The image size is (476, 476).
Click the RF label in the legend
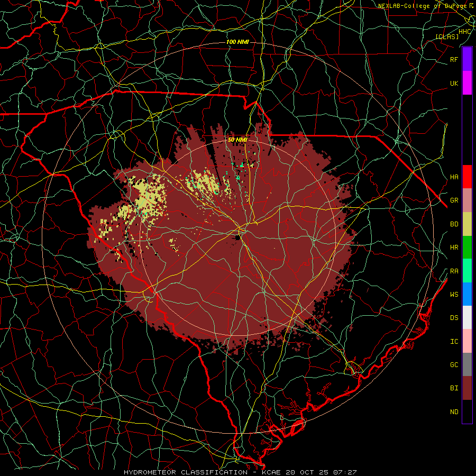[454, 59]
